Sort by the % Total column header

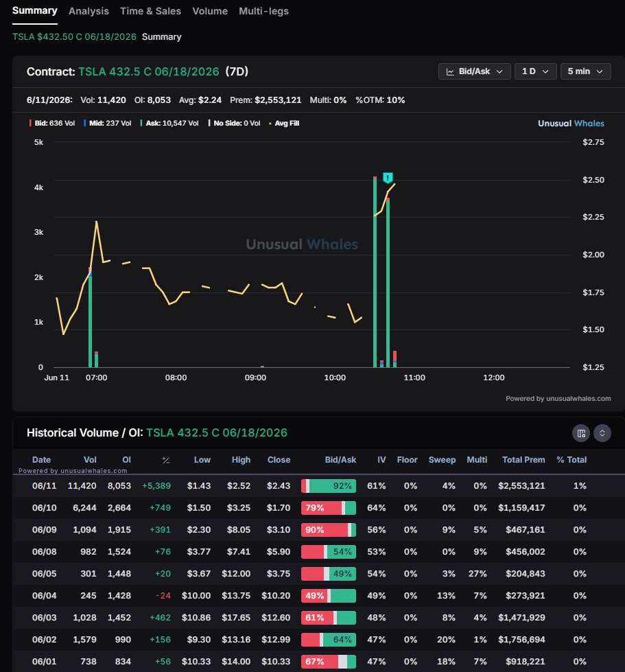pos(571,460)
